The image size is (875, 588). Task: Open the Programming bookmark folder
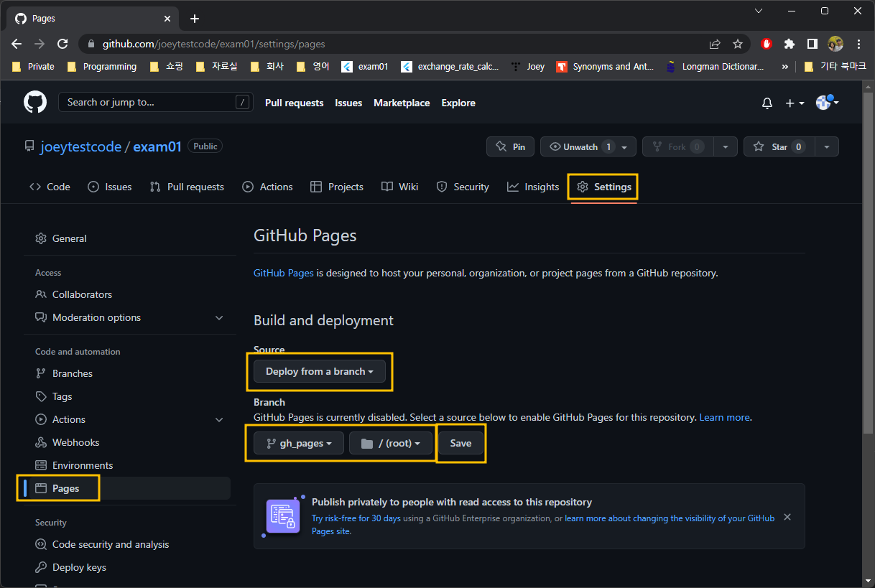click(x=101, y=66)
